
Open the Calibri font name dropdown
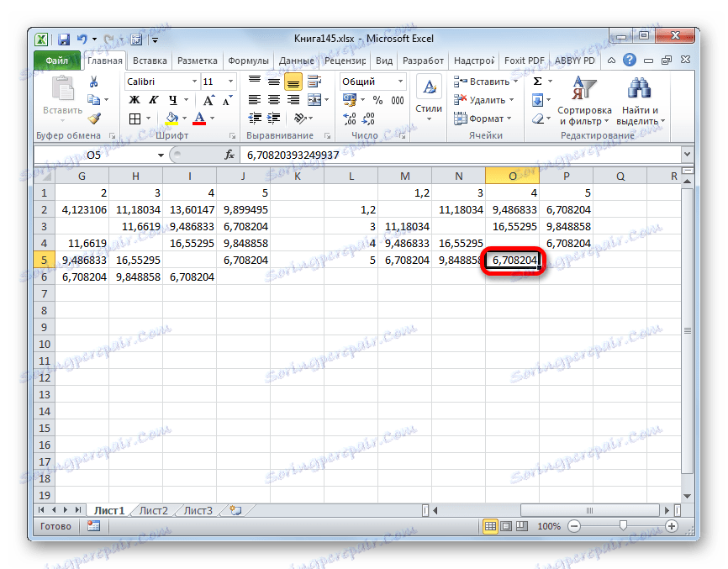click(x=194, y=82)
